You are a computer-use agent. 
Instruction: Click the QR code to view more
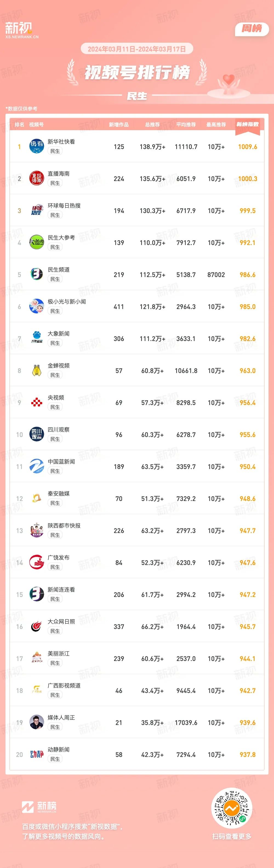click(232, 808)
